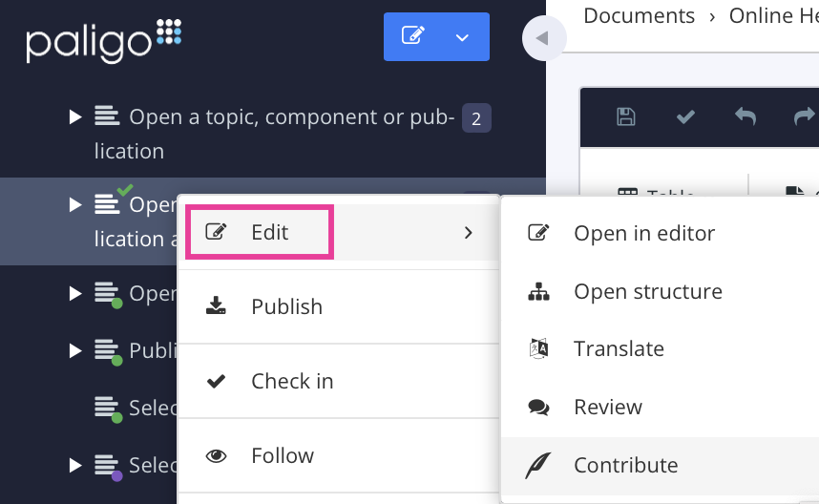Viewport: 819px width, 504px height.
Task: Expand the third 'Open' topic with green dot
Action: [75, 293]
